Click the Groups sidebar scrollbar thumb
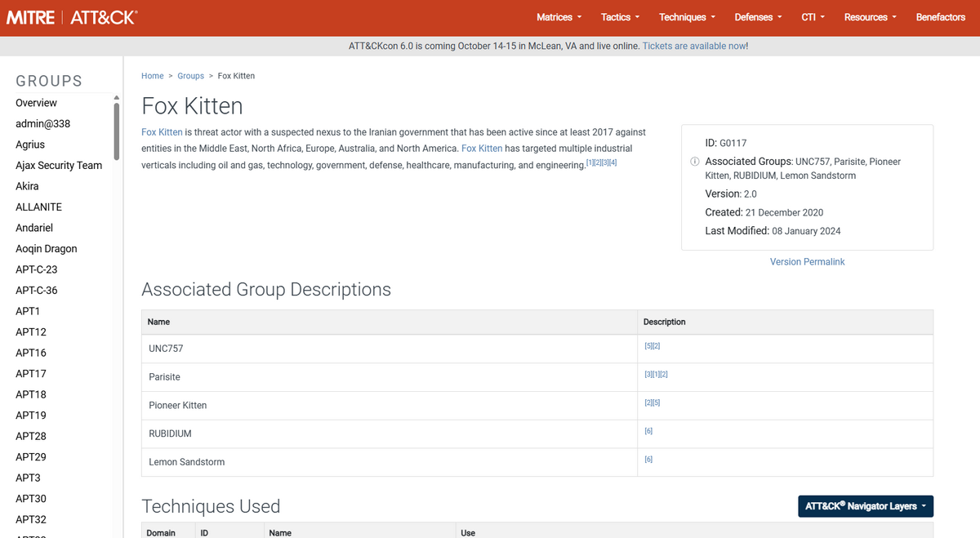Viewport: 980px width, 538px height. pos(116,131)
